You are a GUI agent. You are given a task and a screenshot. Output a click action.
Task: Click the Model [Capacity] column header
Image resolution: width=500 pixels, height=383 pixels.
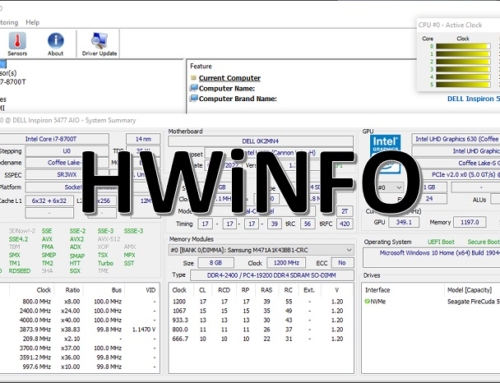click(x=469, y=290)
